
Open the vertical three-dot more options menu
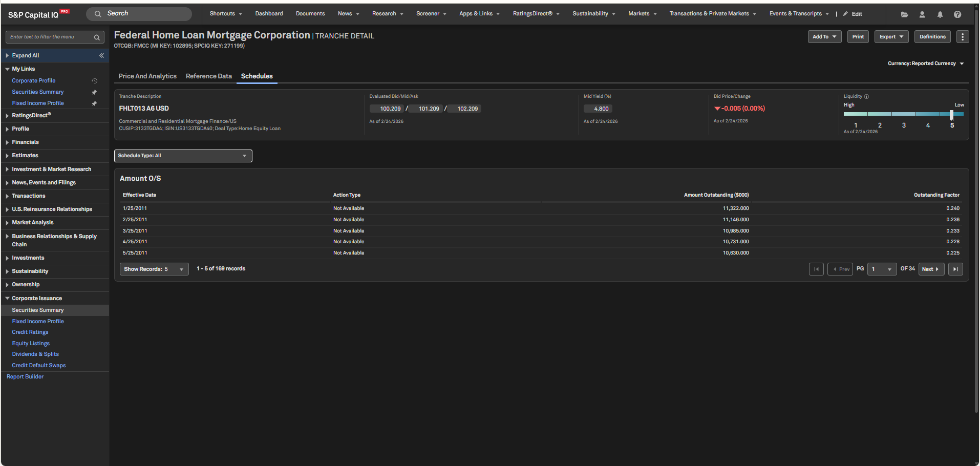pos(963,37)
